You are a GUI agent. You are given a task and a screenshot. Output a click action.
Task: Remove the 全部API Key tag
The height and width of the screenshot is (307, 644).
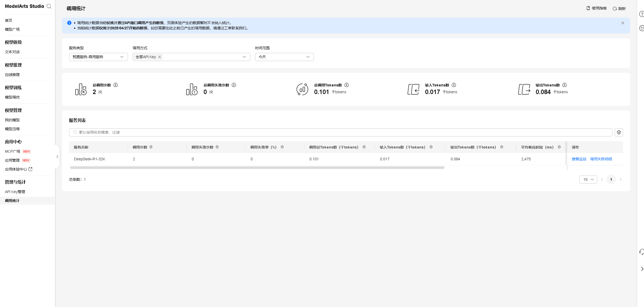click(x=160, y=57)
